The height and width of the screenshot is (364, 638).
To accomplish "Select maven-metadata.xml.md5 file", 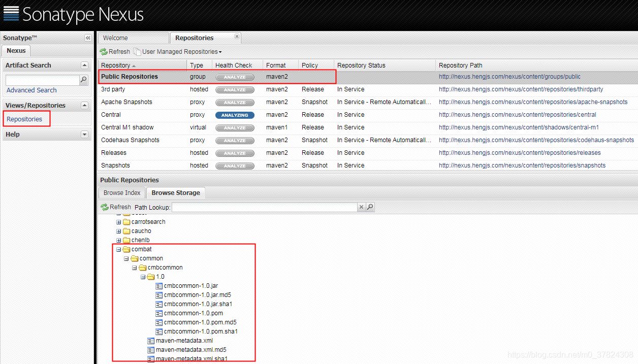I will coord(191,350).
